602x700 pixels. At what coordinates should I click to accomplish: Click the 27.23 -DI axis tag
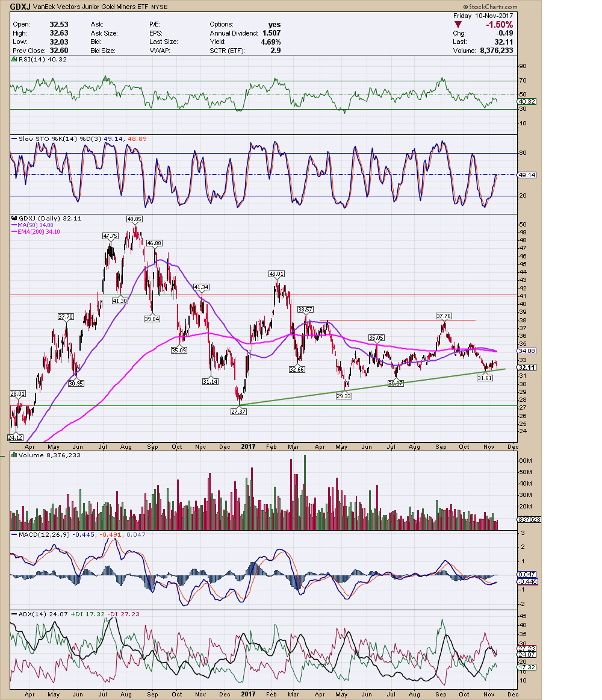click(x=527, y=648)
